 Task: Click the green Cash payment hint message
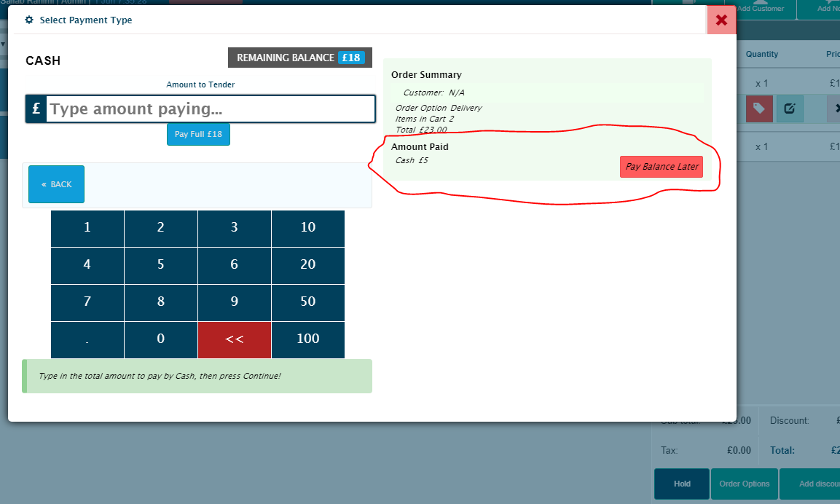[x=197, y=376]
